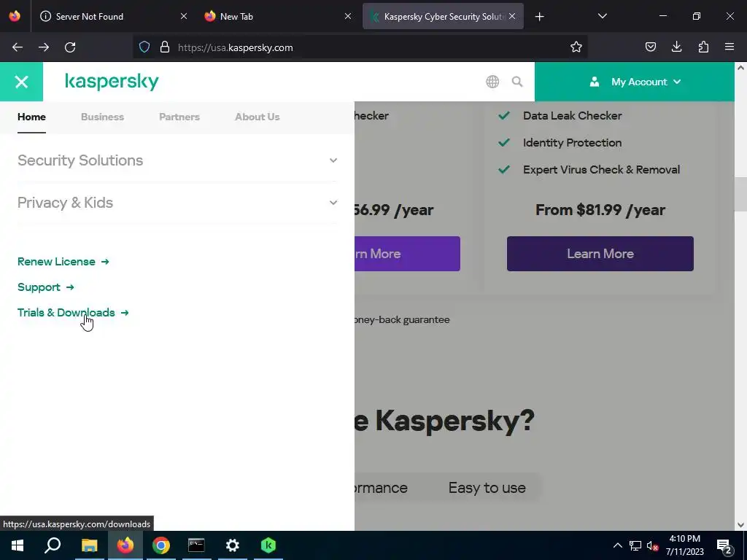Go forward with the browser forward arrow

point(44,47)
